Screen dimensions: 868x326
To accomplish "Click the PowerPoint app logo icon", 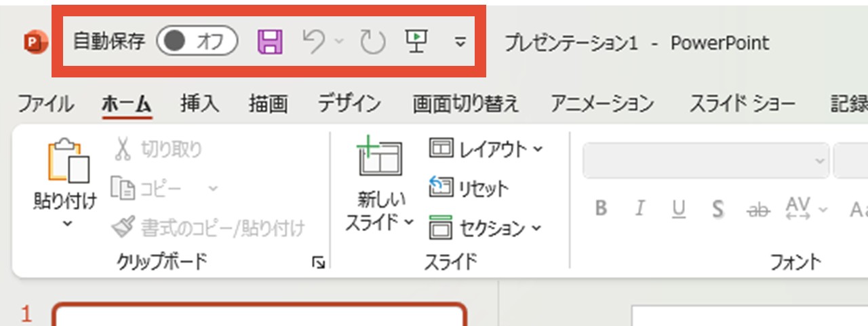I will coord(35,43).
